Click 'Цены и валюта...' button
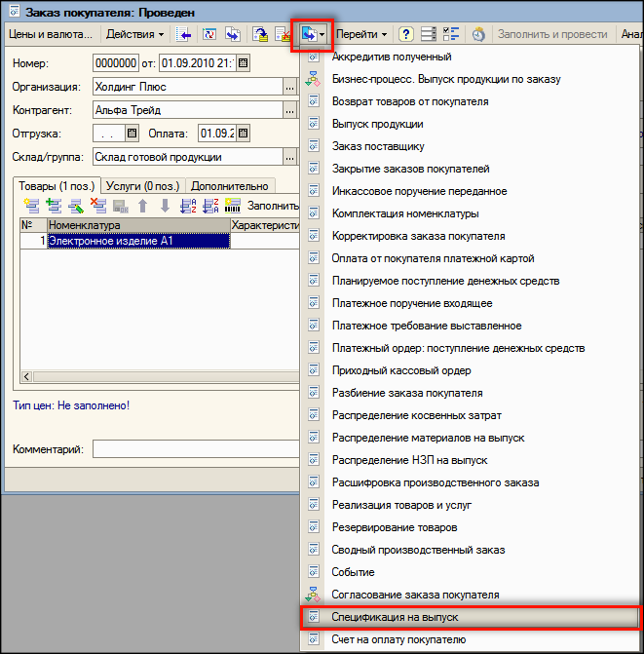644x654 pixels. coord(51,34)
